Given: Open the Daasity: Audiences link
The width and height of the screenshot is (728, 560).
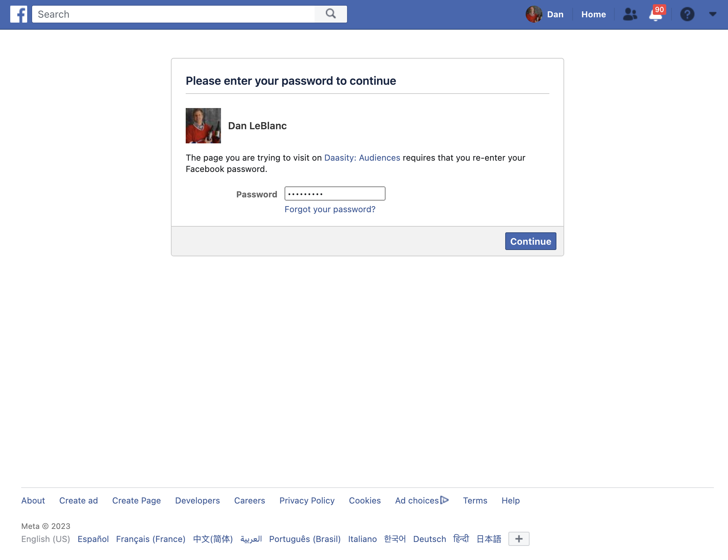Looking at the screenshot, I should coord(362,158).
